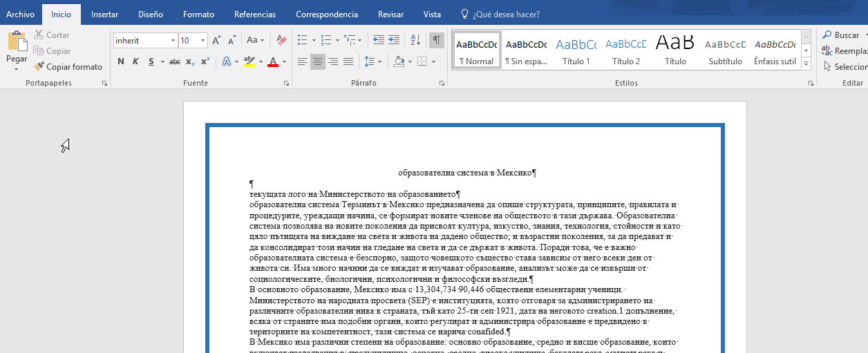Apply the Título 2 style

pos(626,50)
